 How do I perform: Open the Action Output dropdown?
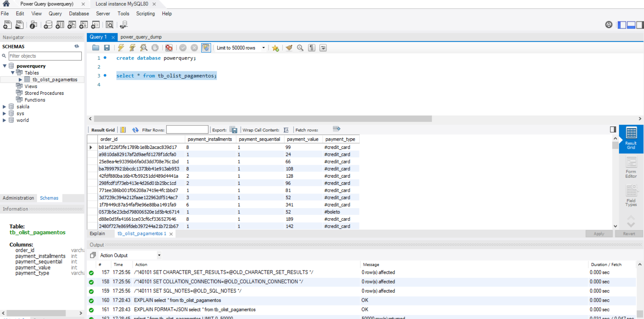point(159,255)
